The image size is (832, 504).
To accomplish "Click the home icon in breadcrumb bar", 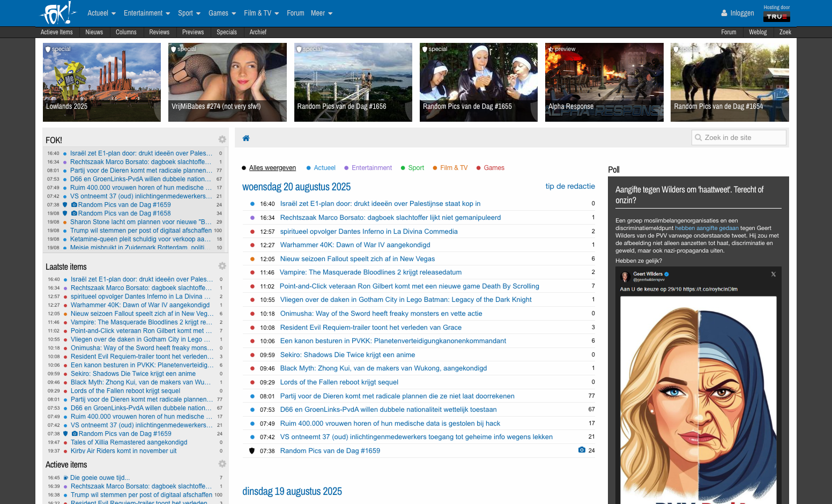I will pyautogui.click(x=246, y=138).
